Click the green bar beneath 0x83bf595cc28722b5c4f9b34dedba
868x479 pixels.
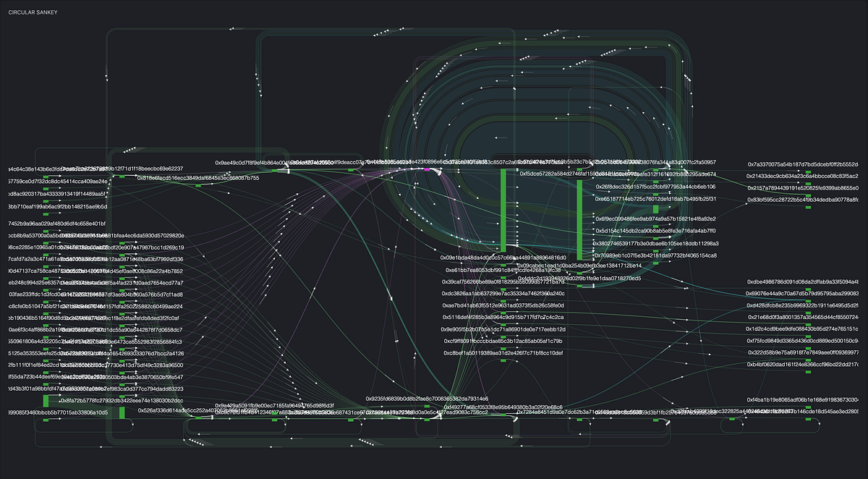click(x=808, y=207)
